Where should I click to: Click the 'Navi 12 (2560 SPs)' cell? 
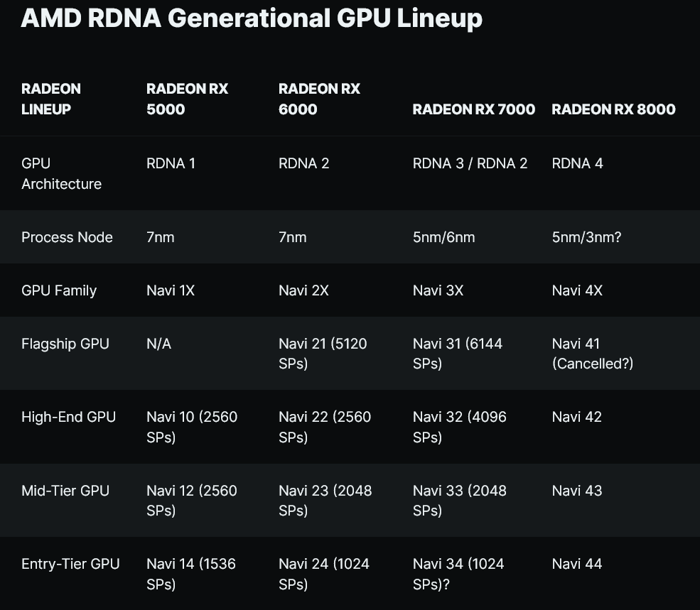click(191, 500)
